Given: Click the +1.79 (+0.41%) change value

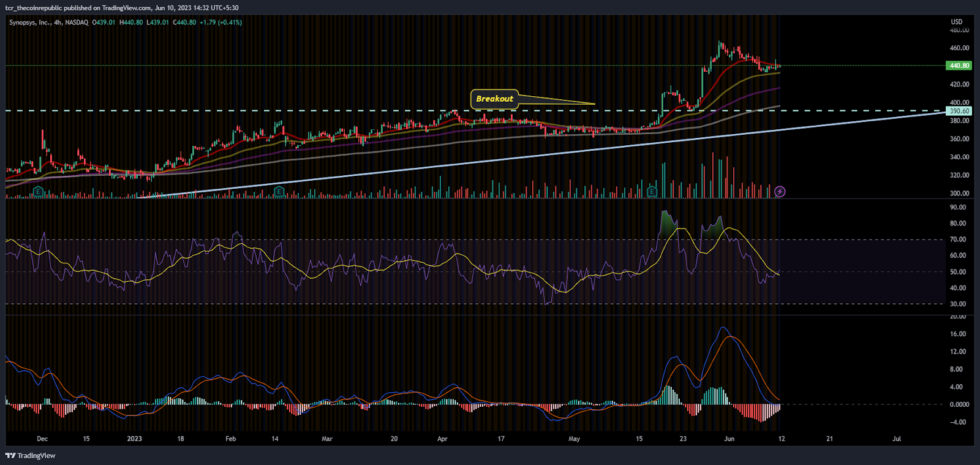Looking at the screenshot, I should 221,22.
